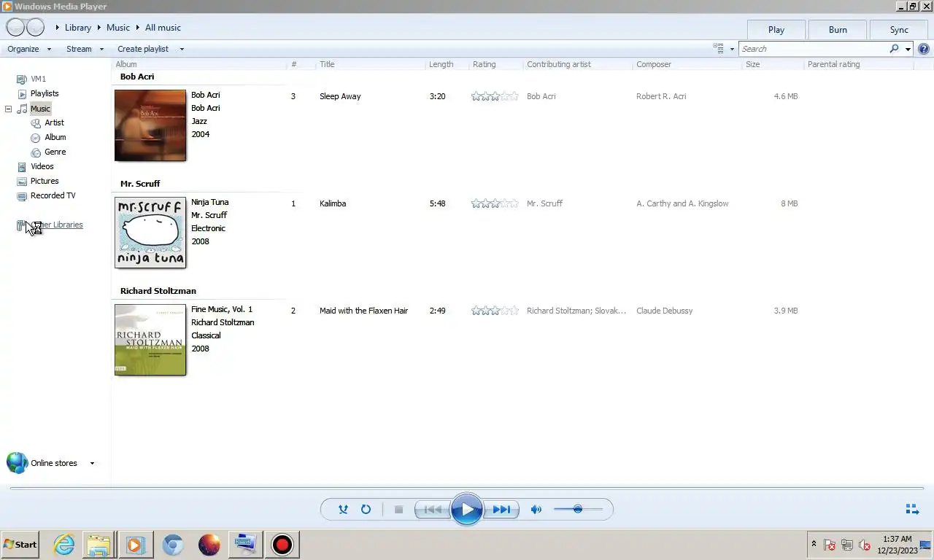Switch to the Sync tab
This screenshot has width=934, height=560.
coord(899,30)
